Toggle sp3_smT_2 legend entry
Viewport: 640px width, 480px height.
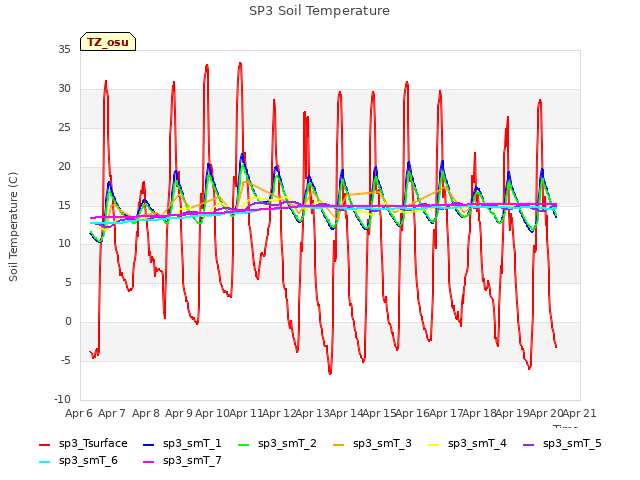click(x=277, y=444)
